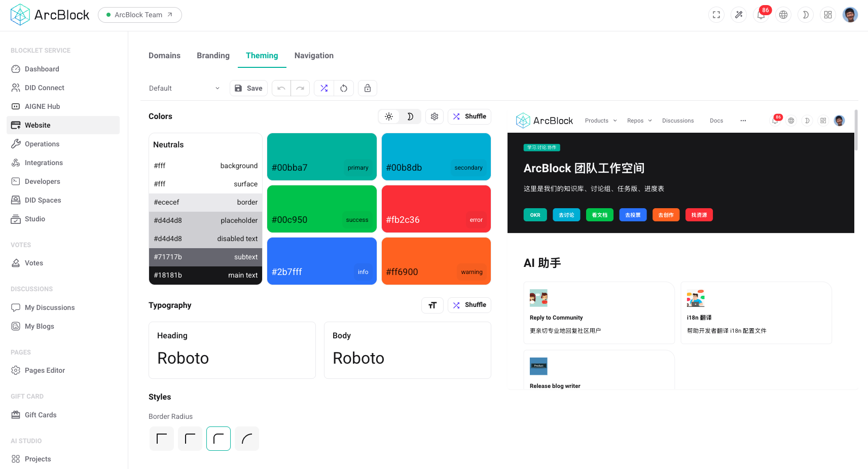Screen dimensions: 868x469
Task: Select the sun icon for light mode
Action: (x=389, y=116)
